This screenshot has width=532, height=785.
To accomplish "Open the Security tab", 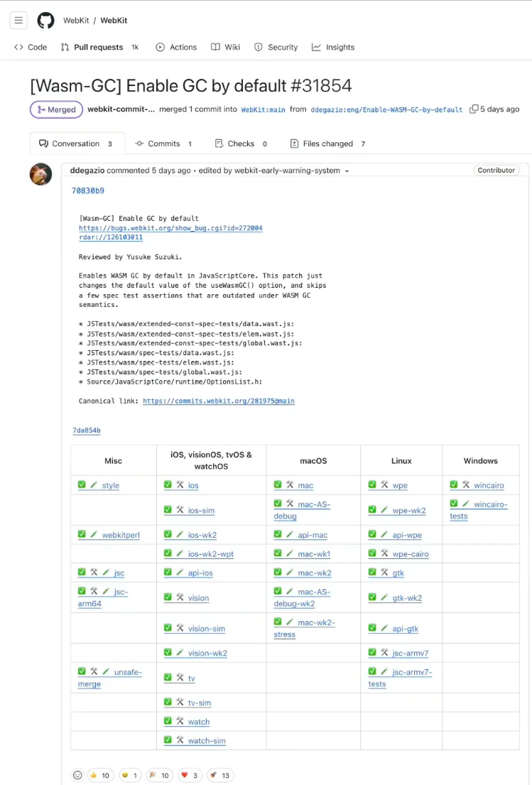I will pyautogui.click(x=276, y=47).
